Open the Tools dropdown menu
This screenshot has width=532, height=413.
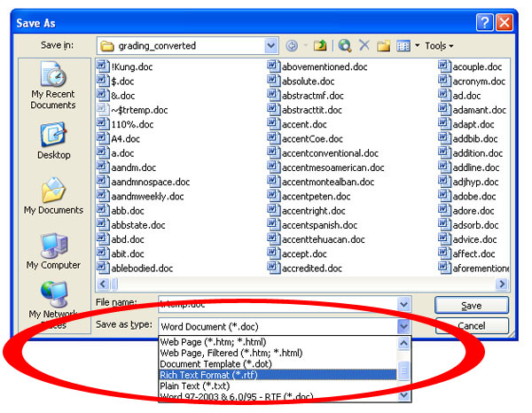click(439, 45)
